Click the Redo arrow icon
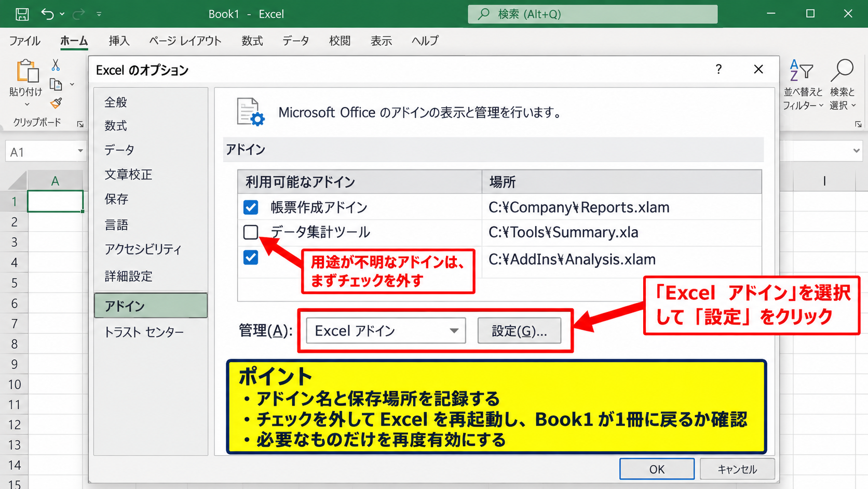Screen dimensions: 868x489 point(78,14)
